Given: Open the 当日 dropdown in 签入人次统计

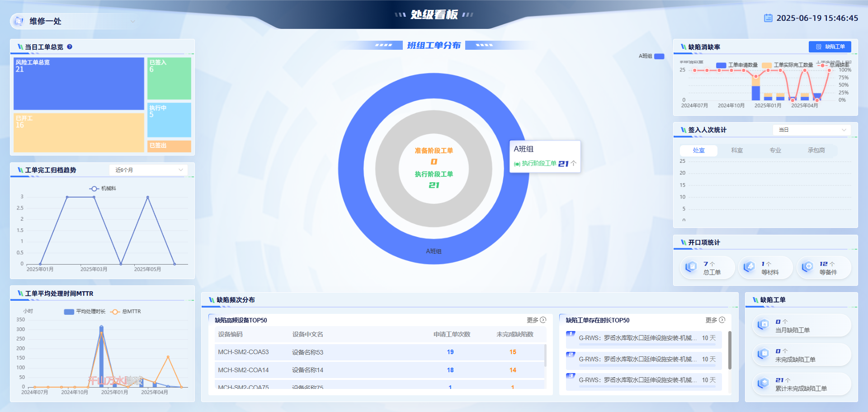Looking at the screenshot, I should click(x=811, y=130).
